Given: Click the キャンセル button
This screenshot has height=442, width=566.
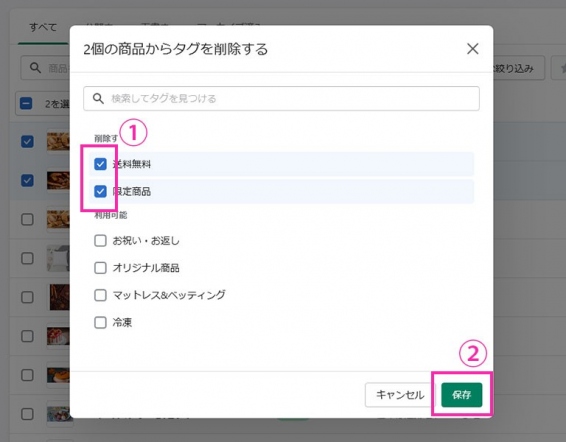Looking at the screenshot, I should pos(400,395).
